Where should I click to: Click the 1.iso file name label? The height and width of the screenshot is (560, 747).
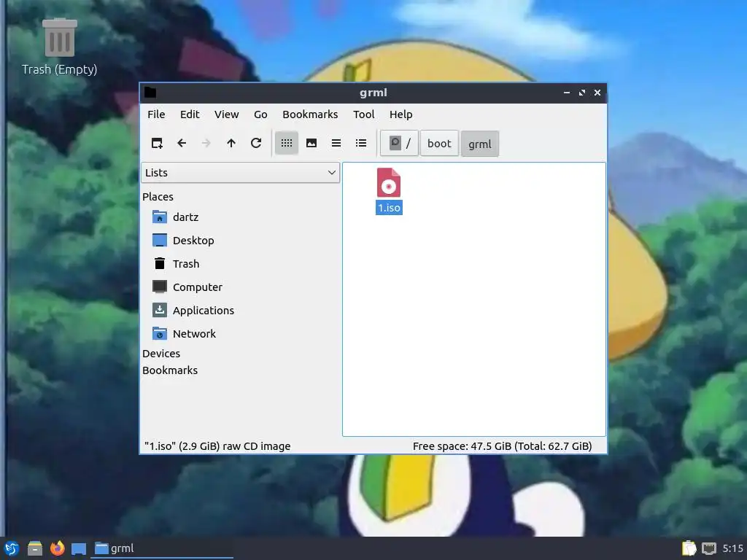pyautogui.click(x=390, y=208)
